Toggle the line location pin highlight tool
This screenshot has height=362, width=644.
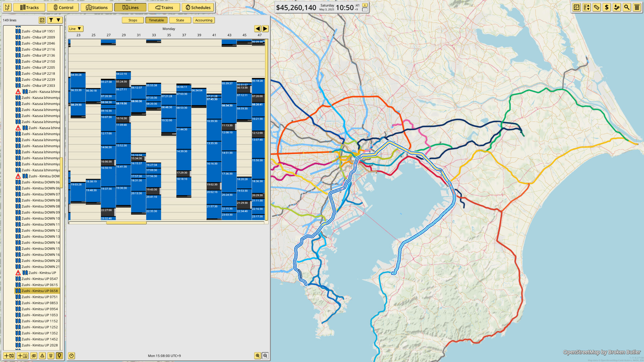(x=59, y=355)
